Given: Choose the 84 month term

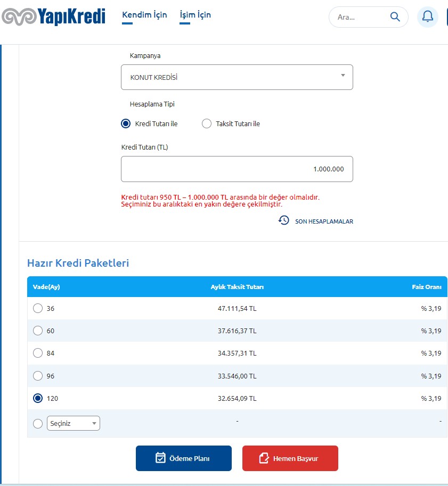Looking at the screenshot, I should 38,353.
